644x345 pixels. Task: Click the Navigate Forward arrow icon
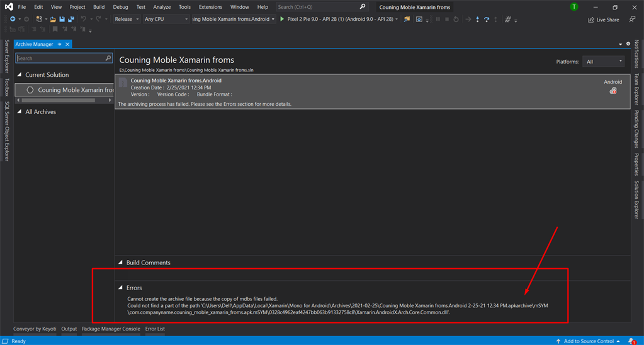coord(26,19)
